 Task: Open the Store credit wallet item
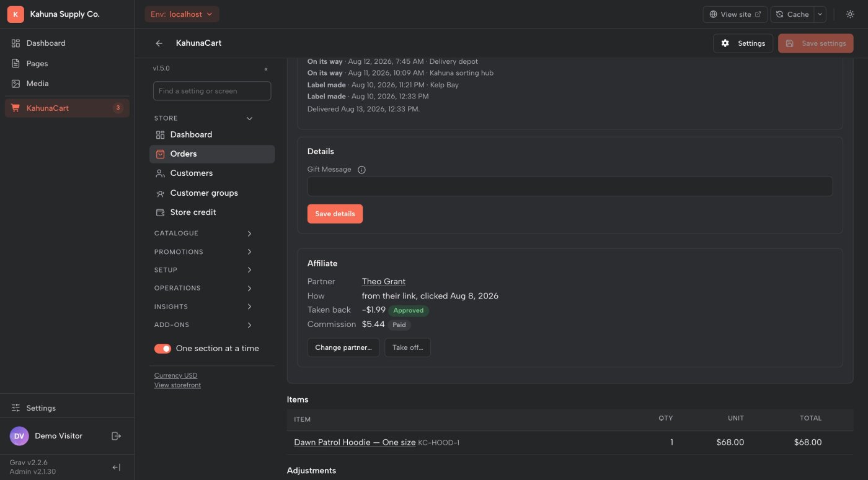click(212, 212)
